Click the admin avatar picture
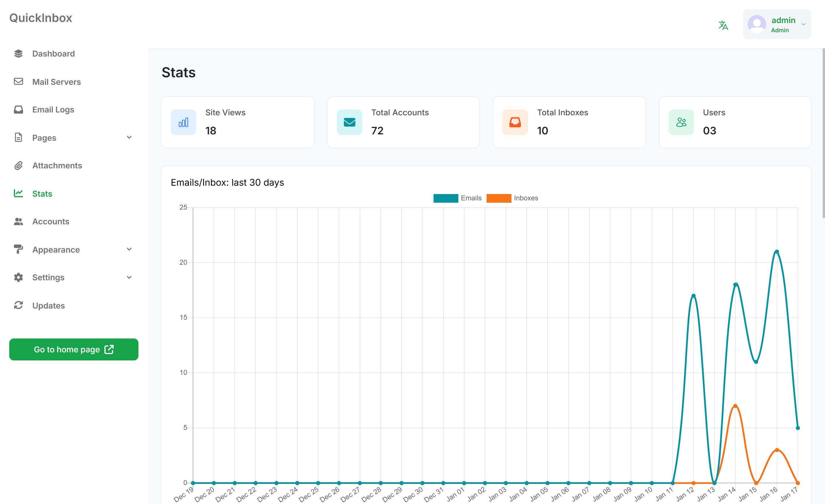 [757, 24]
